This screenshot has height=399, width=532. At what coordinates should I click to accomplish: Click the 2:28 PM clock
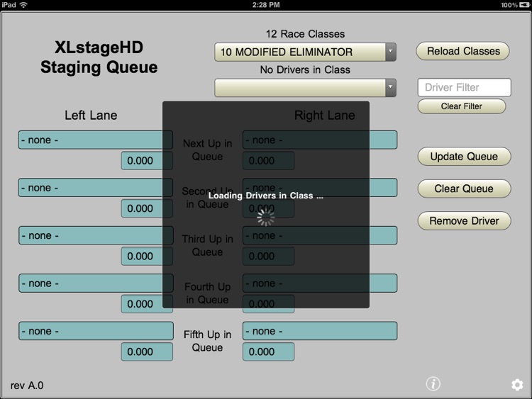click(266, 5)
